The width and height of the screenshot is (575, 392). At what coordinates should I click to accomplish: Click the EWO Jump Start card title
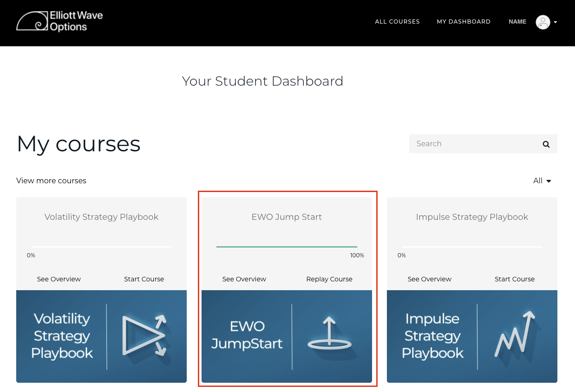coord(287,217)
